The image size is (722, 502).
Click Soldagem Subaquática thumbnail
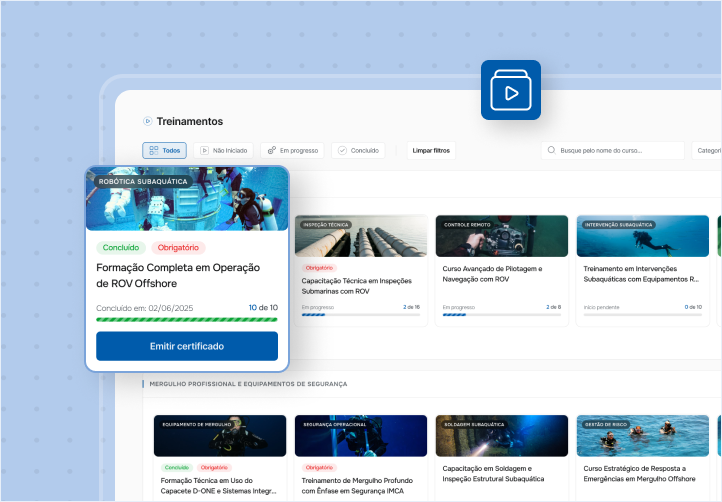click(x=502, y=436)
